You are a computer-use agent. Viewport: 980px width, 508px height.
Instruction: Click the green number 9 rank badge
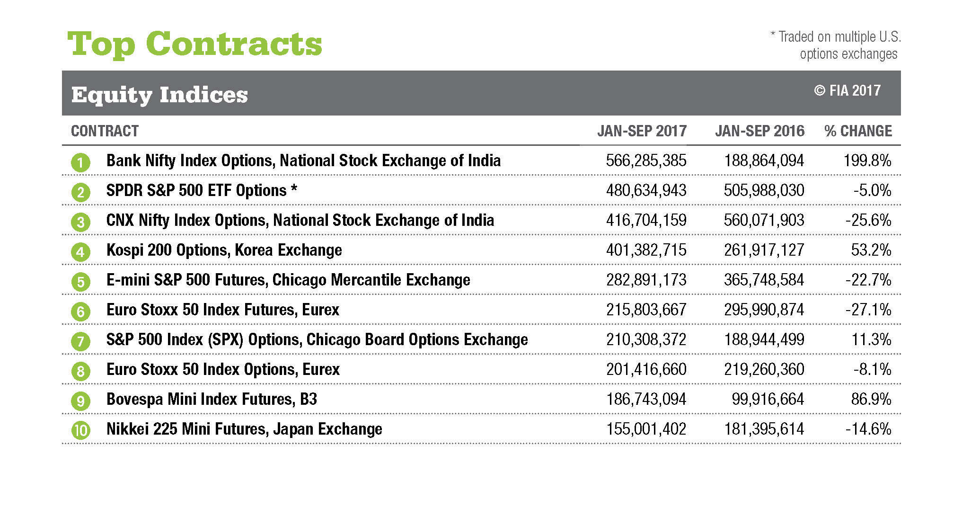point(80,401)
